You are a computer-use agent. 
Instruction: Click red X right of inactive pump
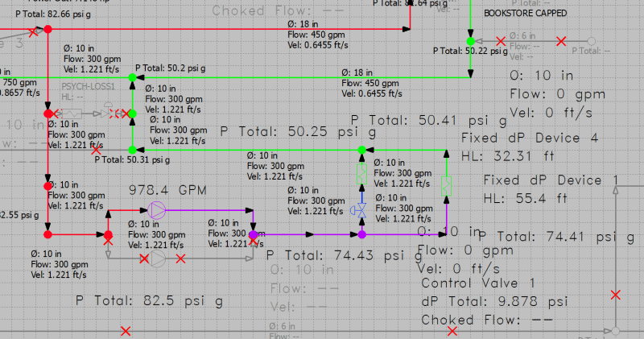[x=180, y=258]
